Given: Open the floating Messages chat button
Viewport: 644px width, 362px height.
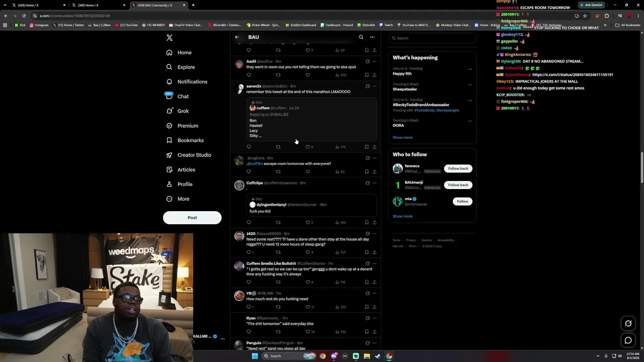Looking at the screenshot, I should coord(628,340).
